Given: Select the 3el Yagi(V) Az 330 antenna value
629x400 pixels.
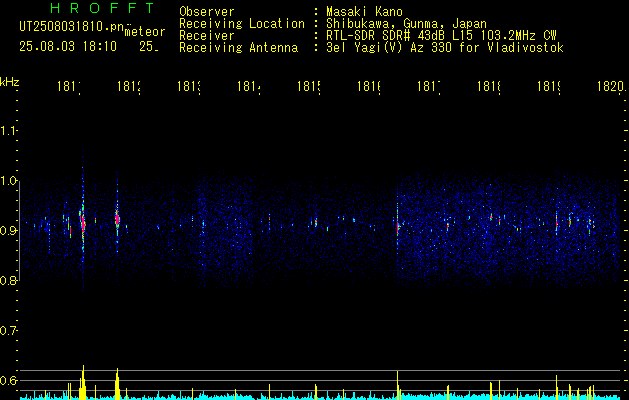Looking at the screenshot, I should point(445,48).
